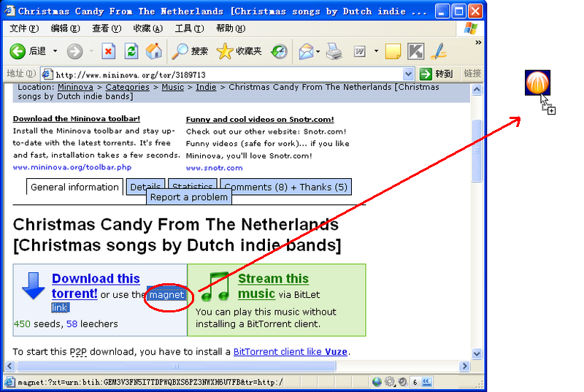The width and height of the screenshot is (584, 392).
Task: Open www.mininova.org/toolbar.php link
Action: [x=72, y=167]
